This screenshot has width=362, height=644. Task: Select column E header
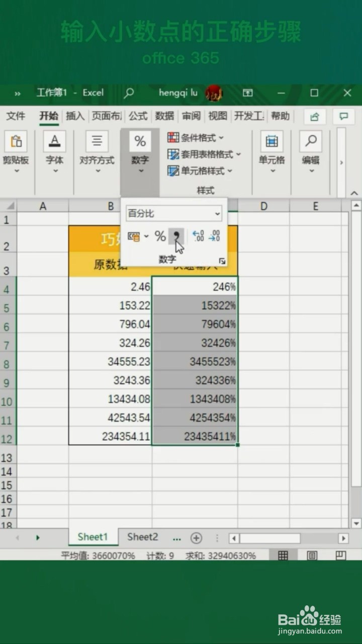click(x=315, y=206)
